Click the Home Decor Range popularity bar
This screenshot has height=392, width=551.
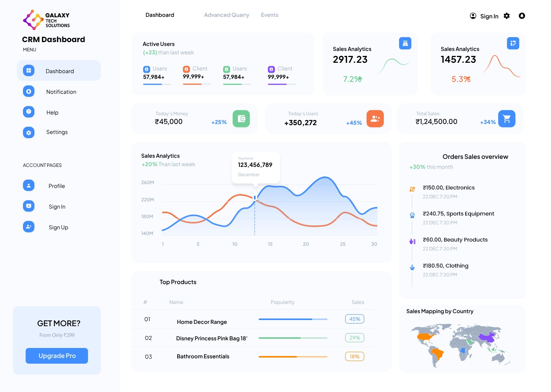pyautogui.click(x=293, y=319)
